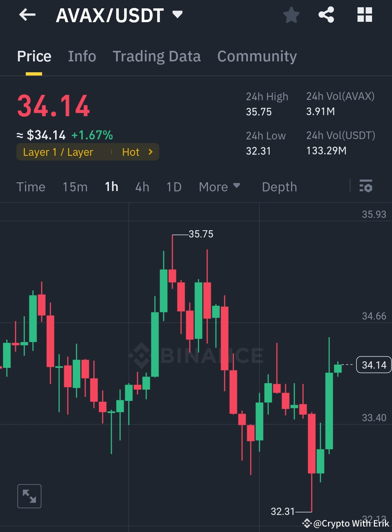Switch to the Trading Data tab

[157, 56]
